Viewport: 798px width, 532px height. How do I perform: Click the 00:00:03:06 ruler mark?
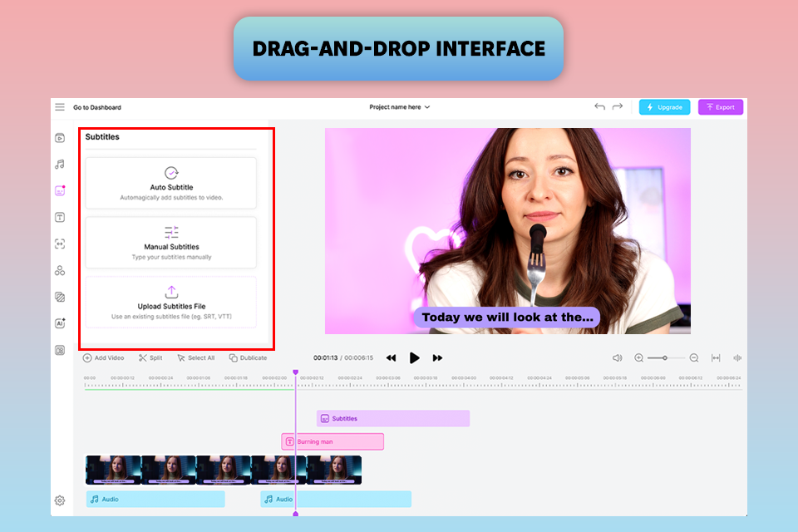(388, 377)
